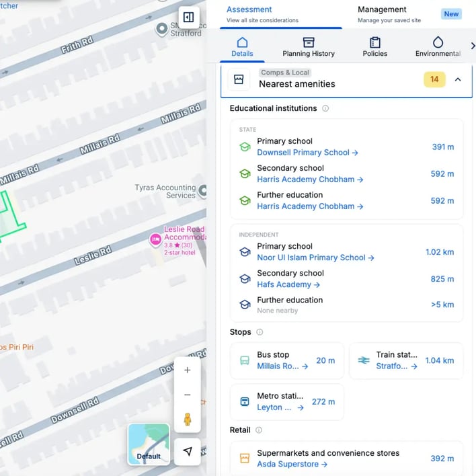
Task: Switch to the Planning History tab
Action: pos(309,47)
